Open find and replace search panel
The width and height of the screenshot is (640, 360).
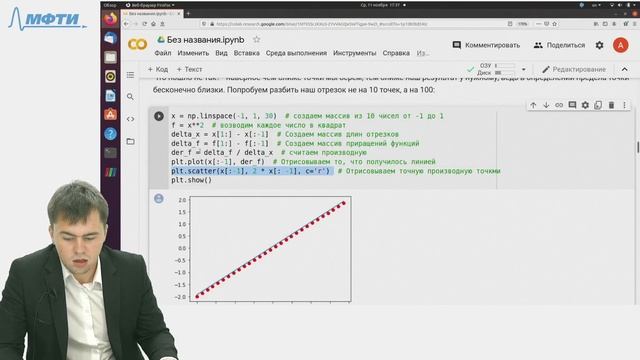click(130, 97)
